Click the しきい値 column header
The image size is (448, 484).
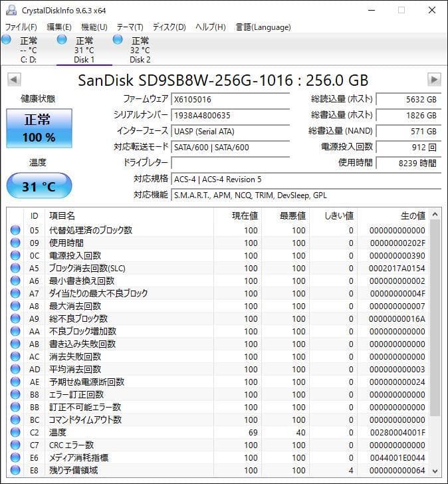pos(334,216)
